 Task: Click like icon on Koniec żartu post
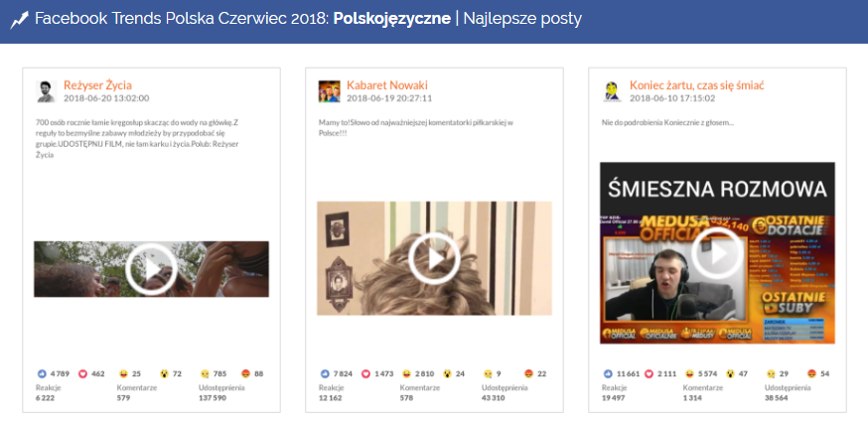609,373
